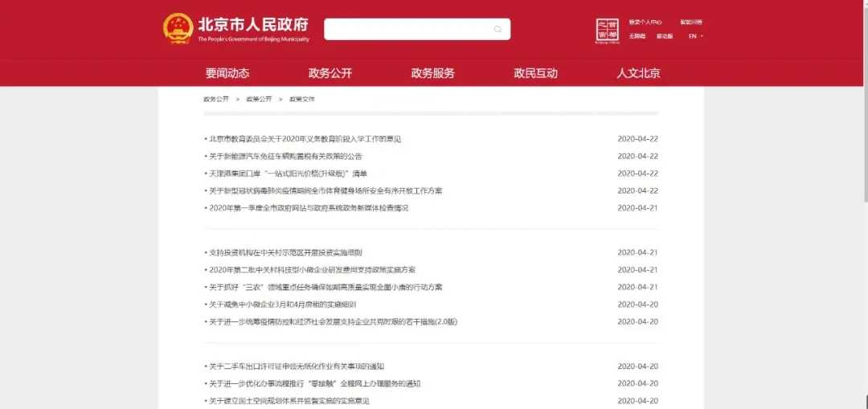
Task: Click the 政务公开 breadcrumb link
Action: [x=216, y=99]
